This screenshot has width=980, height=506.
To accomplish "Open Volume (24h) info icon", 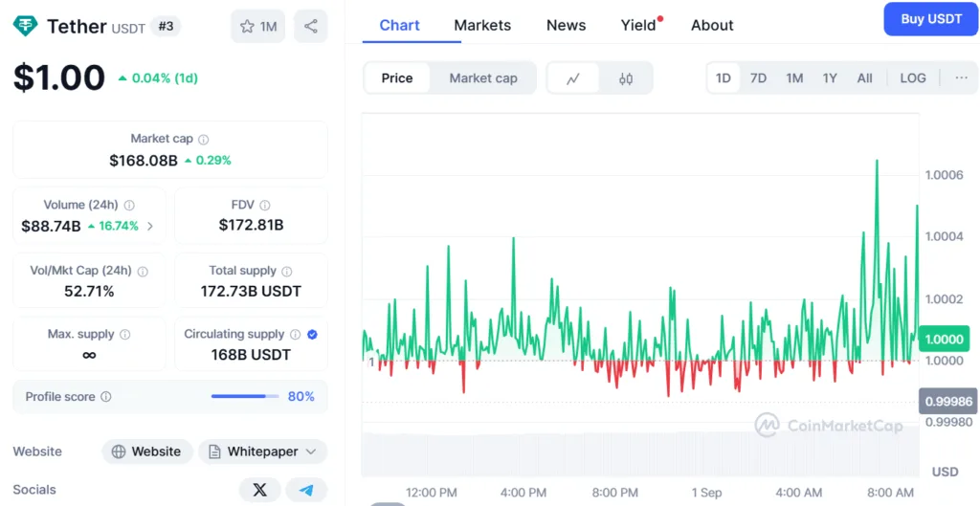I will pos(129,205).
